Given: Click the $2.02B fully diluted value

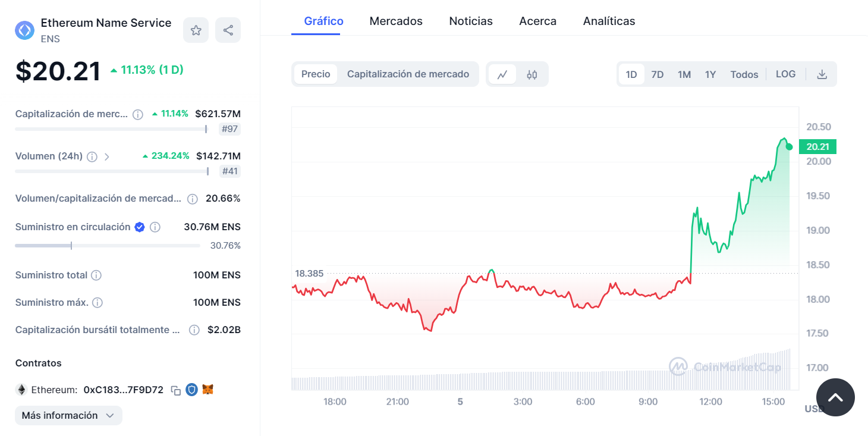Looking at the screenshot, I should point(224,330).
